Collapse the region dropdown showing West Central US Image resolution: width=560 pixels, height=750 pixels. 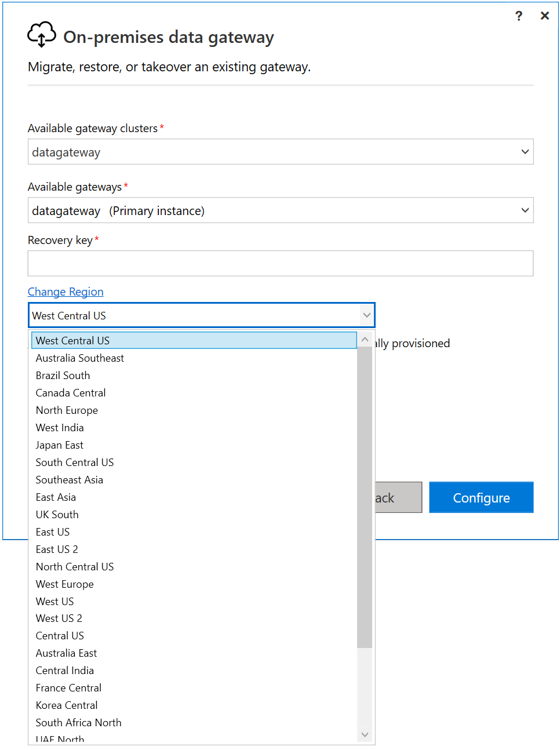point(366,315)
